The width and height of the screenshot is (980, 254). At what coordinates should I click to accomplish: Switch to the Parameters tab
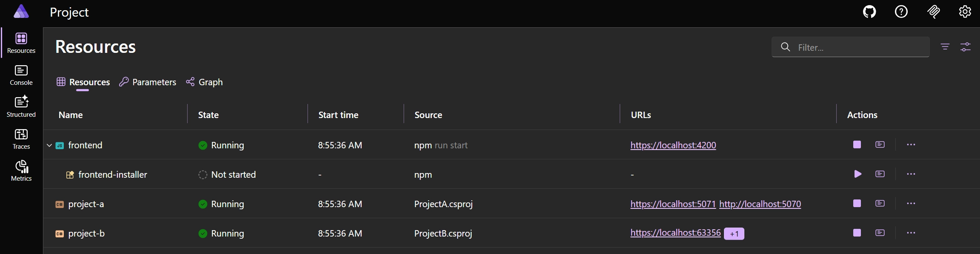coord(148,82)
